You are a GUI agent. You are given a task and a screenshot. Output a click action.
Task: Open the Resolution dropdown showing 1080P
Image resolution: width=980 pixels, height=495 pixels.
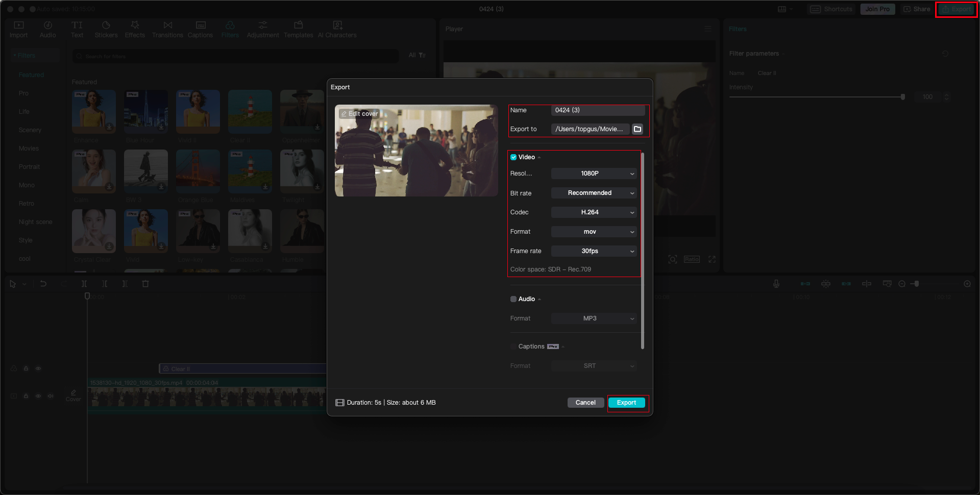coord(594,174)
